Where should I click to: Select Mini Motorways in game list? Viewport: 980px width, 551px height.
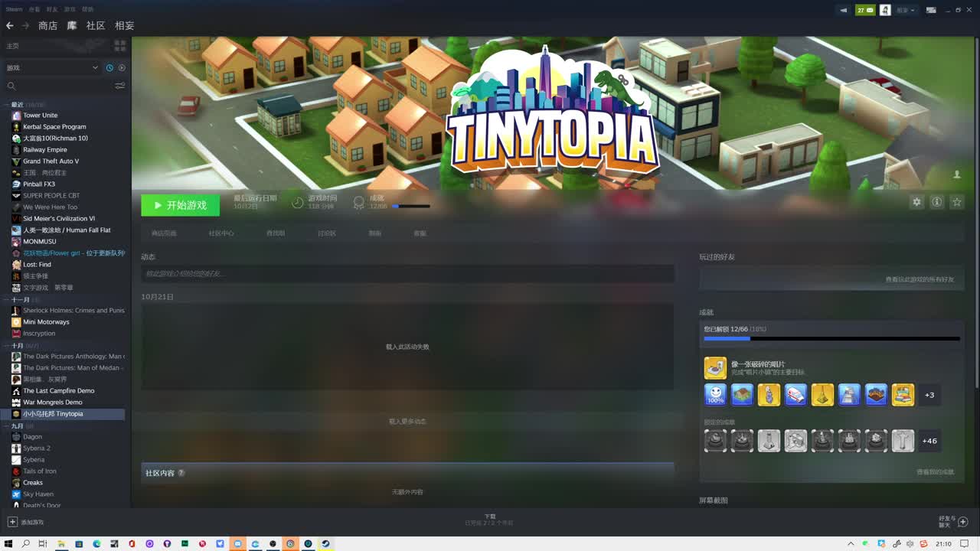tap(46, 322)
